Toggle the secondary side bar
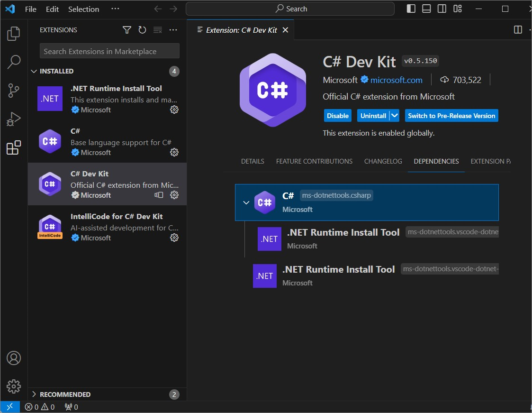 click(442, 9)
